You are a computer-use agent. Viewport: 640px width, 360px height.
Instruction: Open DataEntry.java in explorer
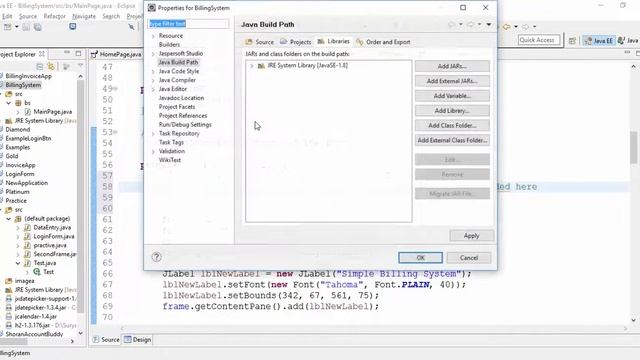52,227
